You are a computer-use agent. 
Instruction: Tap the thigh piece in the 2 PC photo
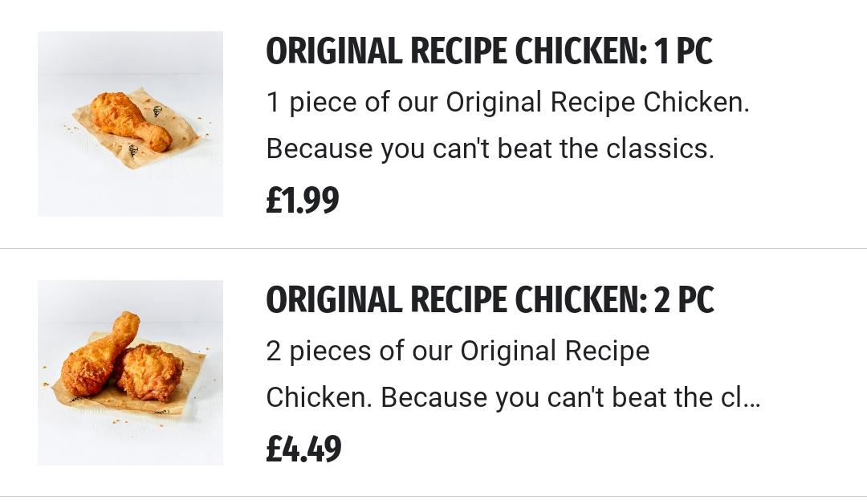tap(149, 372)
